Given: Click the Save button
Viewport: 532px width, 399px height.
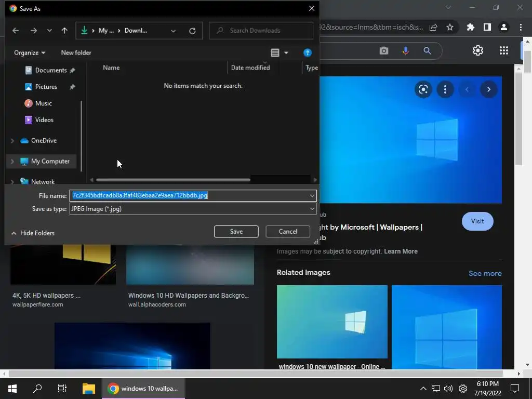Looking at the screenshot, I should click(236, 231).
